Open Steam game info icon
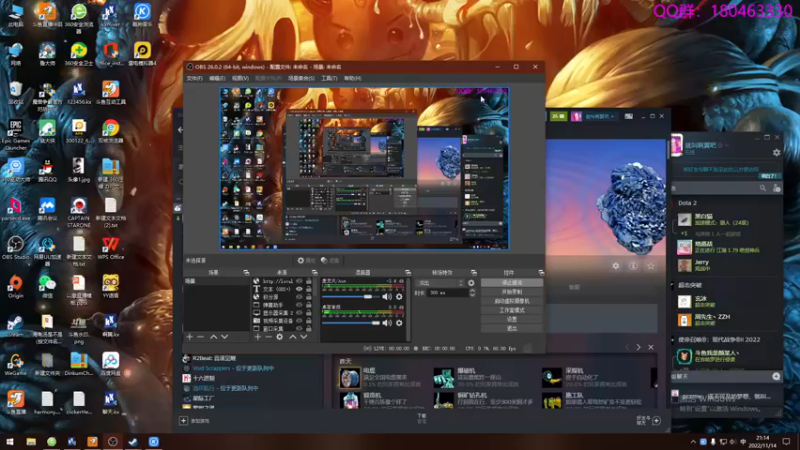Screen dimensions: 800x450 [x=633, y=266]
